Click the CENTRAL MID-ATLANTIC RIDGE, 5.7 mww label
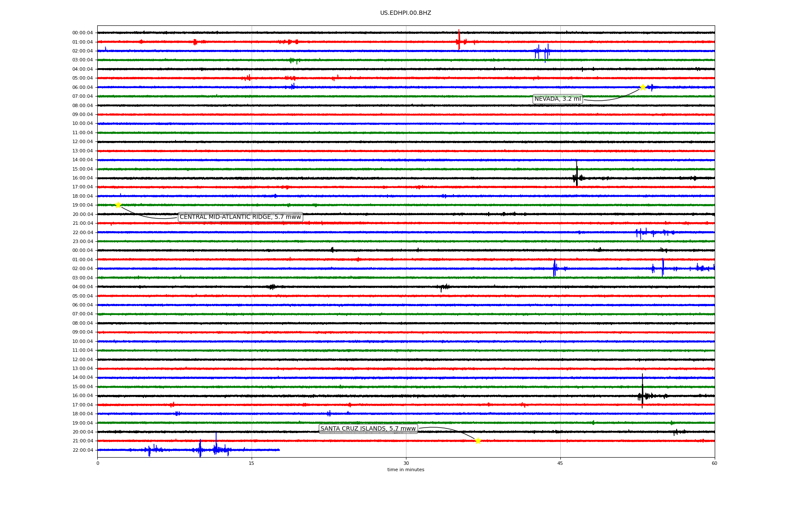This screenshot has height=508, width=812. [240, 217]
